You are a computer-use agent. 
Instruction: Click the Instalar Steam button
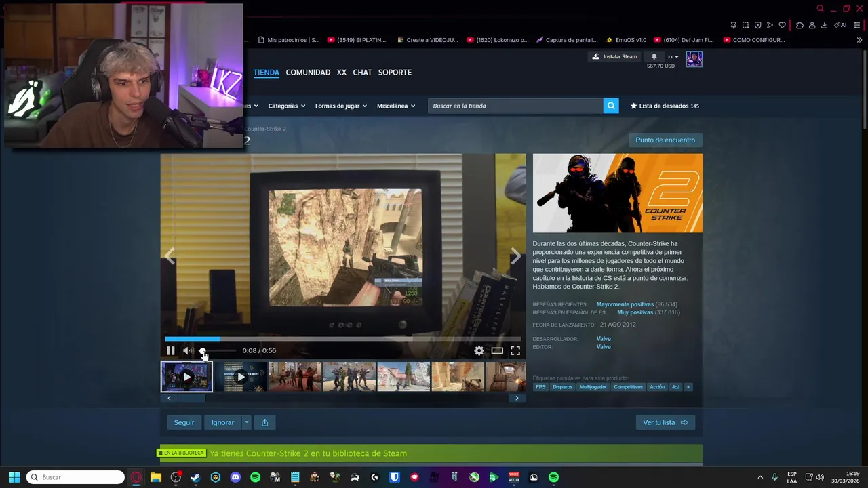615,57
